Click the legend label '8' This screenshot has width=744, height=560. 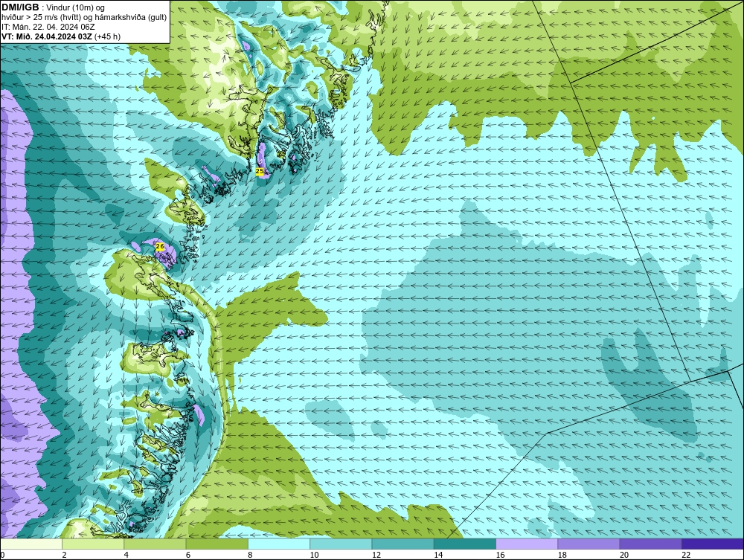[x=250, y=556]
